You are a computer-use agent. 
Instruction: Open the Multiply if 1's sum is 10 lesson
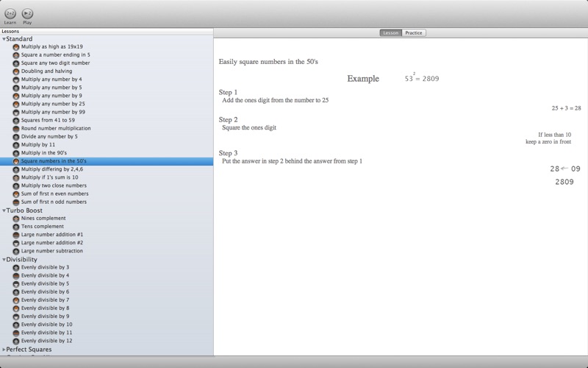tap(49, 177)
